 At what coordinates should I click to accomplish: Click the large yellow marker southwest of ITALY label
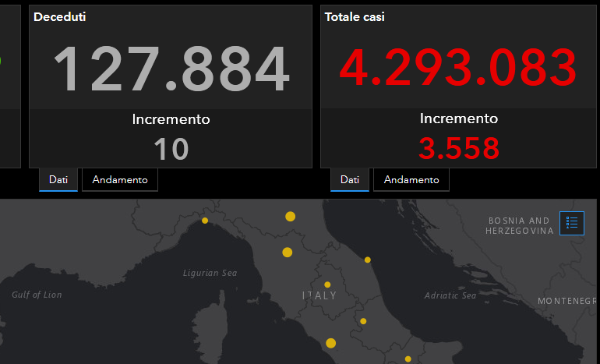click(x=331, y=343)
